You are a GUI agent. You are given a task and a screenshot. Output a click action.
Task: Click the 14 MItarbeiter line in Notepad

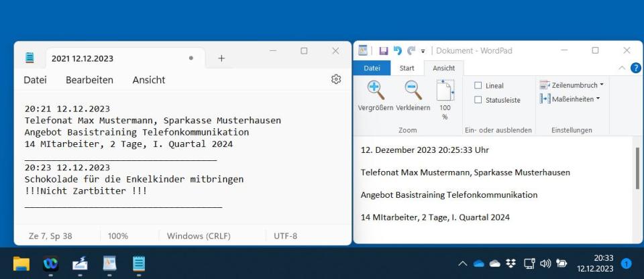[129, 144]
